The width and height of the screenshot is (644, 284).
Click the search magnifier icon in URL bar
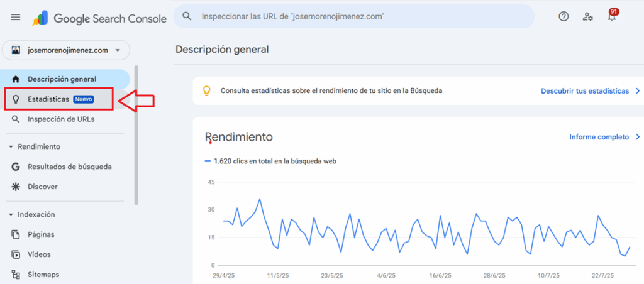(187, 17)
